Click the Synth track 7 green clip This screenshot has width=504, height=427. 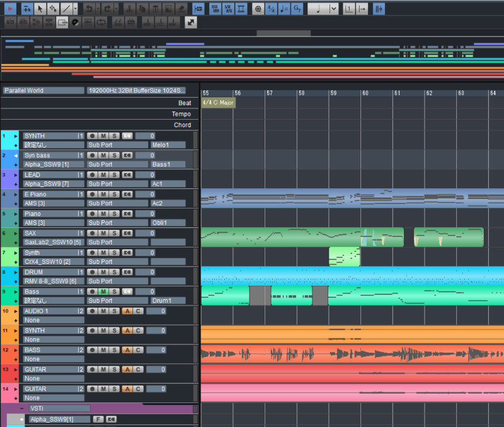point(344,257)
